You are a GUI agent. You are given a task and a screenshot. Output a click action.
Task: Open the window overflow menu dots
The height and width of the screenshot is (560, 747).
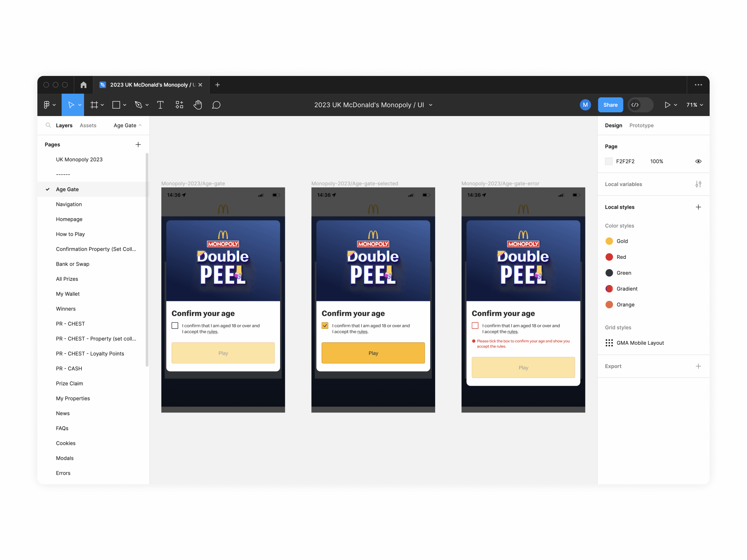[698, 85]
